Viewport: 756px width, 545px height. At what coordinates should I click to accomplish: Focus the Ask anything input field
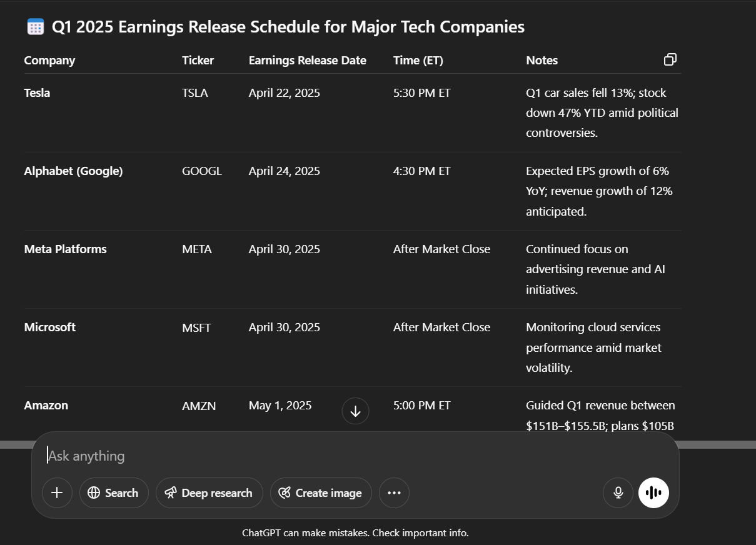355,456
